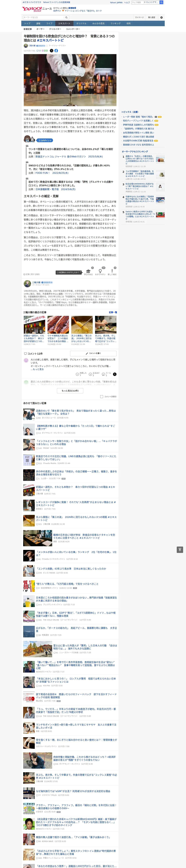Open related article about 富士山に登った外国人
The image size is (186, 868).
click(x=85, y=647)
